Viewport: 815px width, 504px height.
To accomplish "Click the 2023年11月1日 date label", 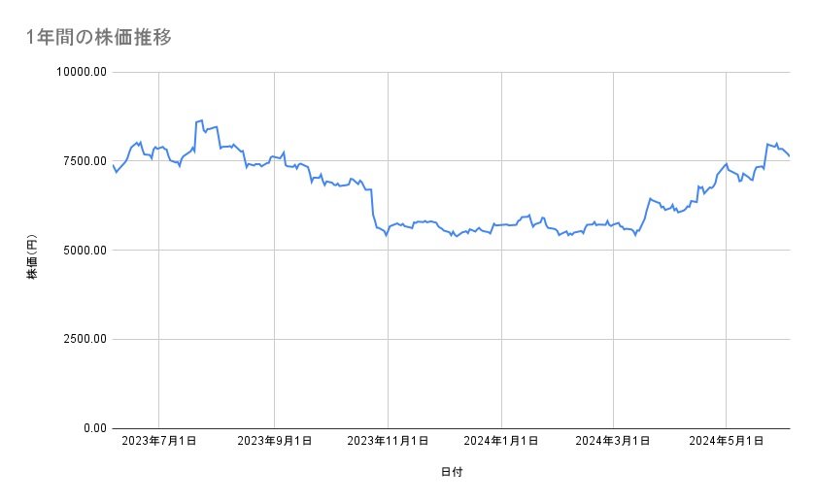I will [x=388, y=441].
